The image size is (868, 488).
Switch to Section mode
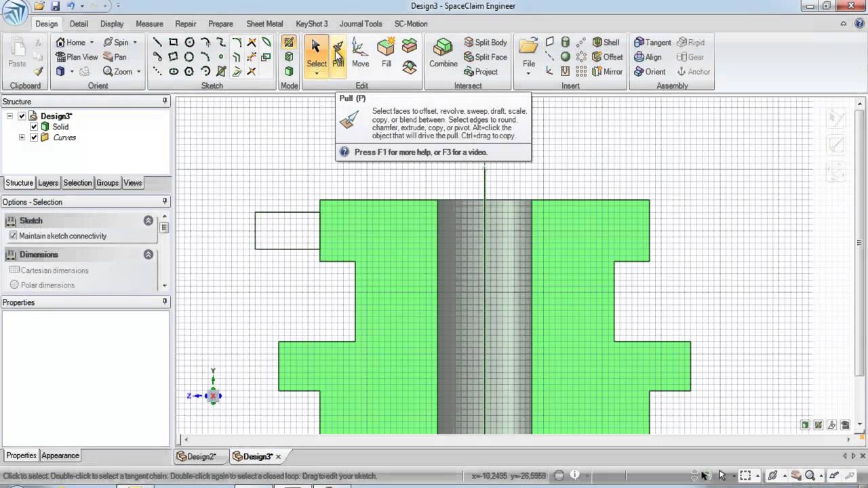[289, 57]
